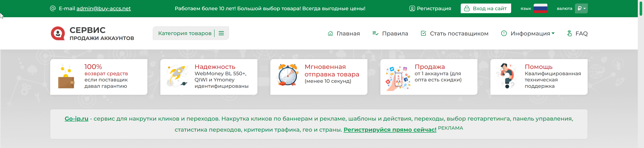Click the Вход на сайт button

[x=486, y=9]
